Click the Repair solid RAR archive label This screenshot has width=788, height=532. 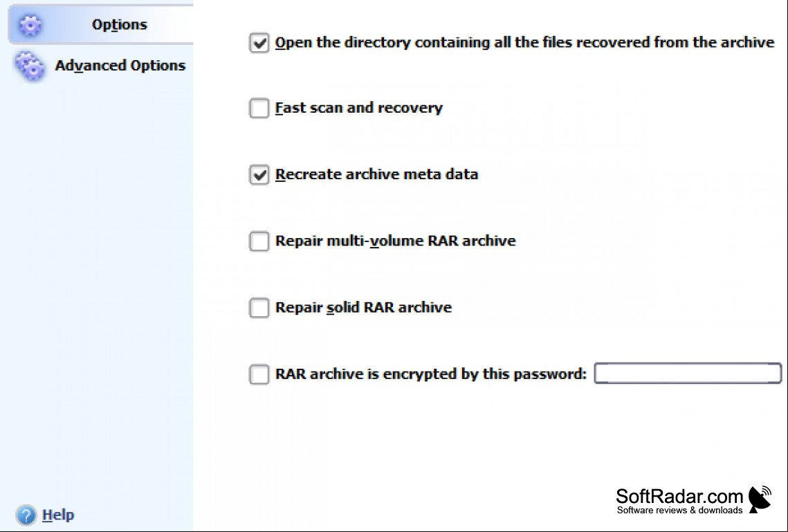point(363,307)
